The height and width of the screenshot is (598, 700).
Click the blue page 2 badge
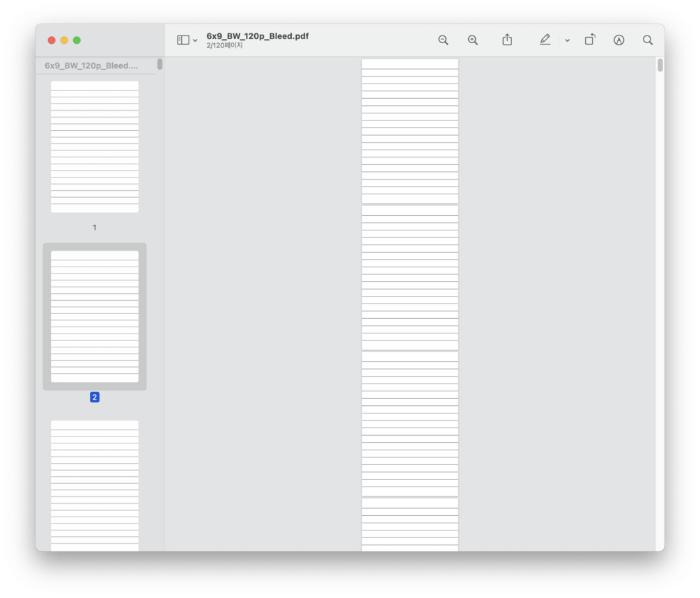95,398
